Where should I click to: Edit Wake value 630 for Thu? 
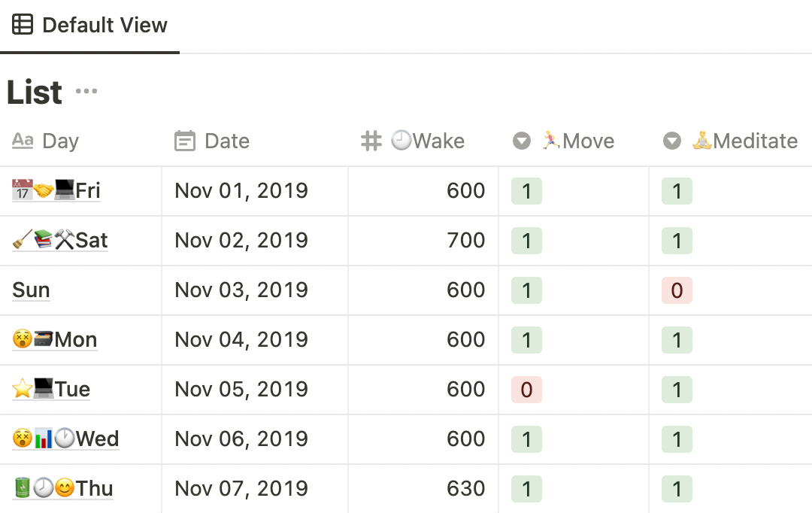(423, 489)
